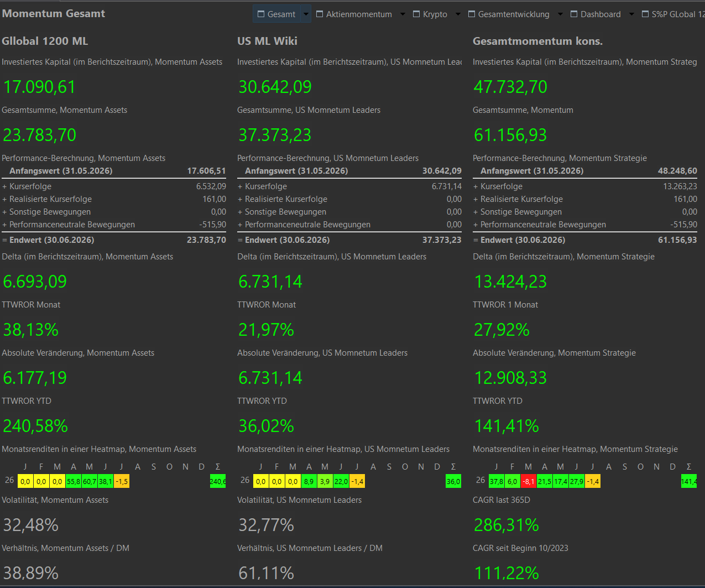Click the Gesamtmomentum kons. column heading
Image resolution: width=705 pixels, height=588 pixels.
(x=537, y=41)
